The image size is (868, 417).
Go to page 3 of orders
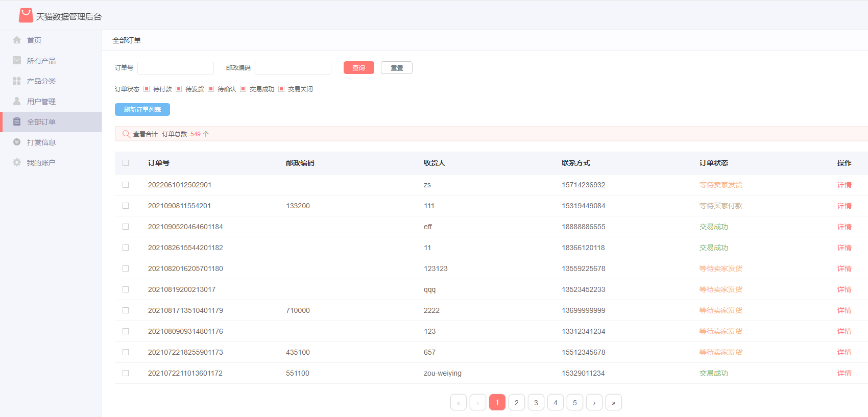[x=536, y=402]
